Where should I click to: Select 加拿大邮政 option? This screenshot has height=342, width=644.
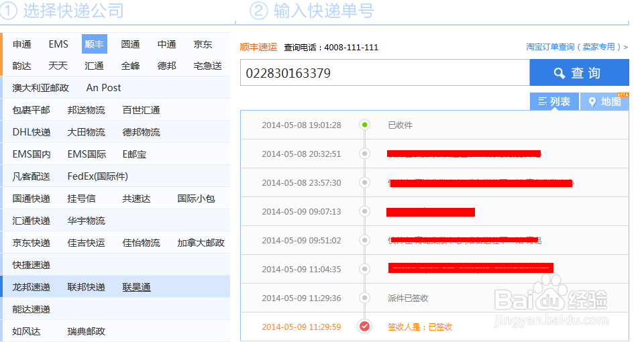[201, 243]
